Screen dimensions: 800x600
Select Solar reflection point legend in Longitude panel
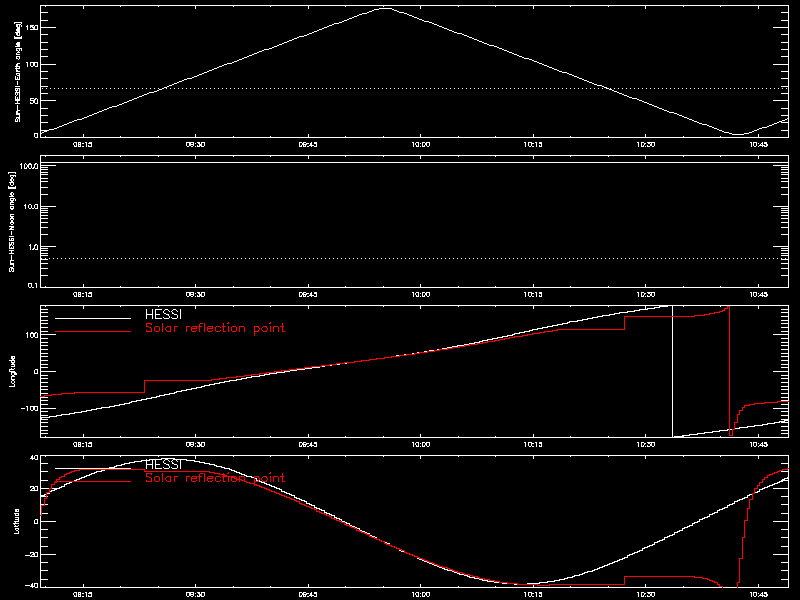point(215,328)
